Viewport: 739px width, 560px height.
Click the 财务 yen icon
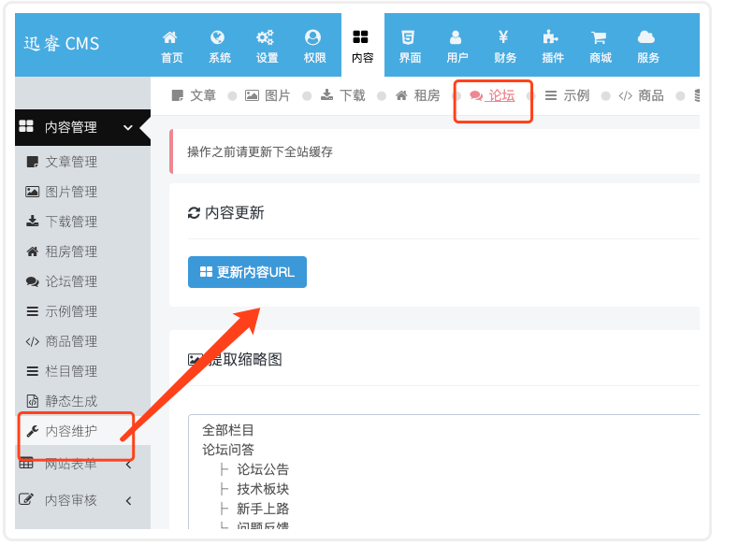tap(504, 38)
